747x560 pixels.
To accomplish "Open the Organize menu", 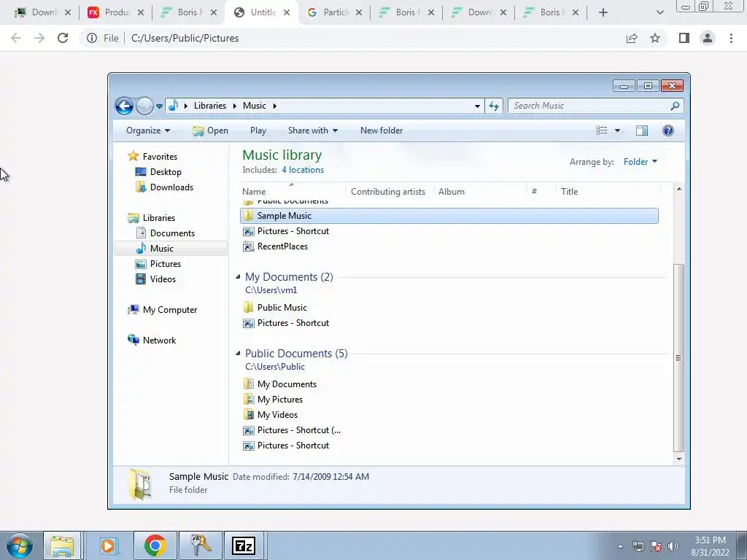I will pyautogui.click(x=148, y=131).
